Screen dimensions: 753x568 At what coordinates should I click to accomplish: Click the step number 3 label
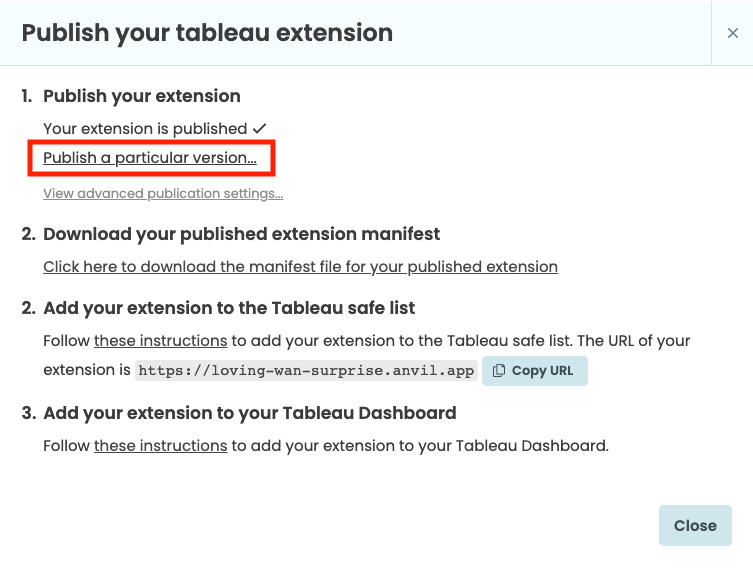(x=28, y=413)
